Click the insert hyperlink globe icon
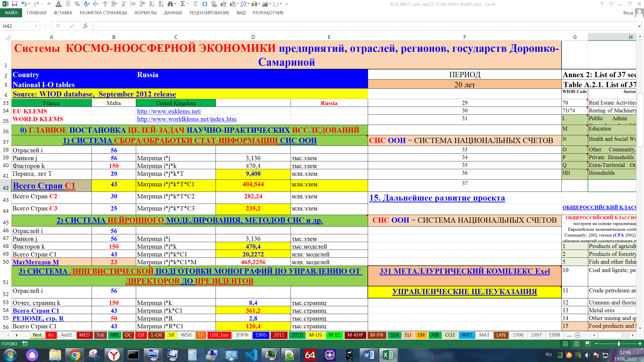Viewport: 644px width, 362px height. (214, 4)
